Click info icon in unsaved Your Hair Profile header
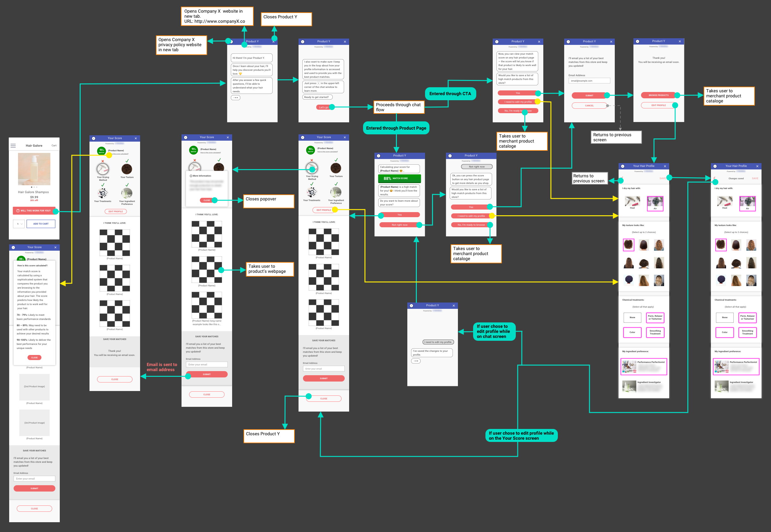 (x=622, y=166)
